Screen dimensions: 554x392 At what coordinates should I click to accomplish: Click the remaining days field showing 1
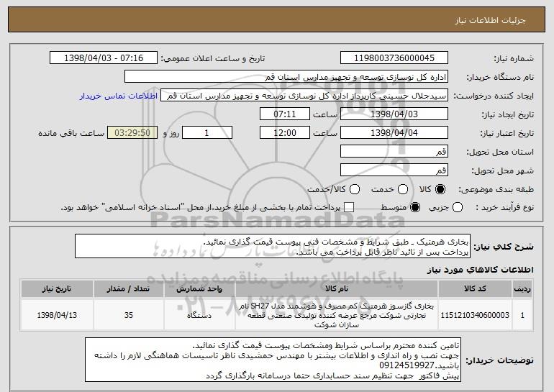coord(207,133)
